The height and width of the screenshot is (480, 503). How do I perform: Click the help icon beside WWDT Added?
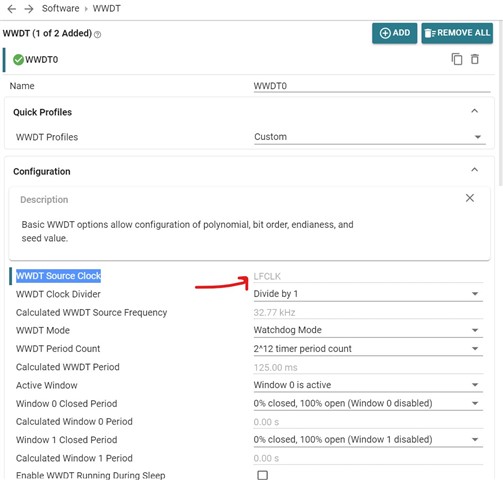(x=97, y=34)
